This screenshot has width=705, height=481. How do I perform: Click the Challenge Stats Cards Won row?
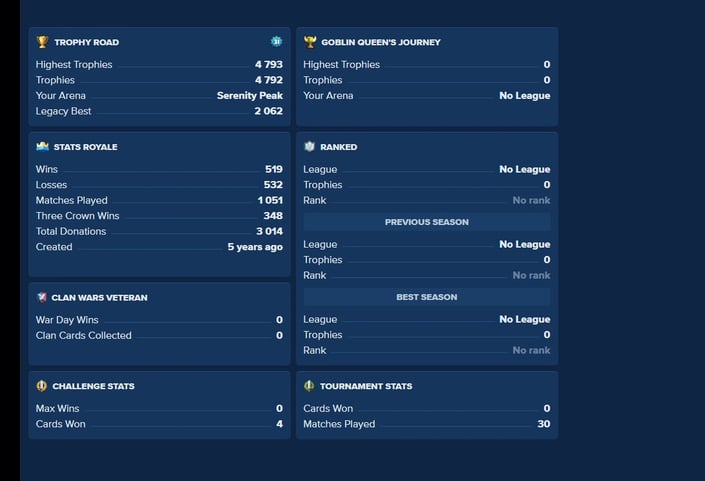pyautogui.click(x=159, y=424)
